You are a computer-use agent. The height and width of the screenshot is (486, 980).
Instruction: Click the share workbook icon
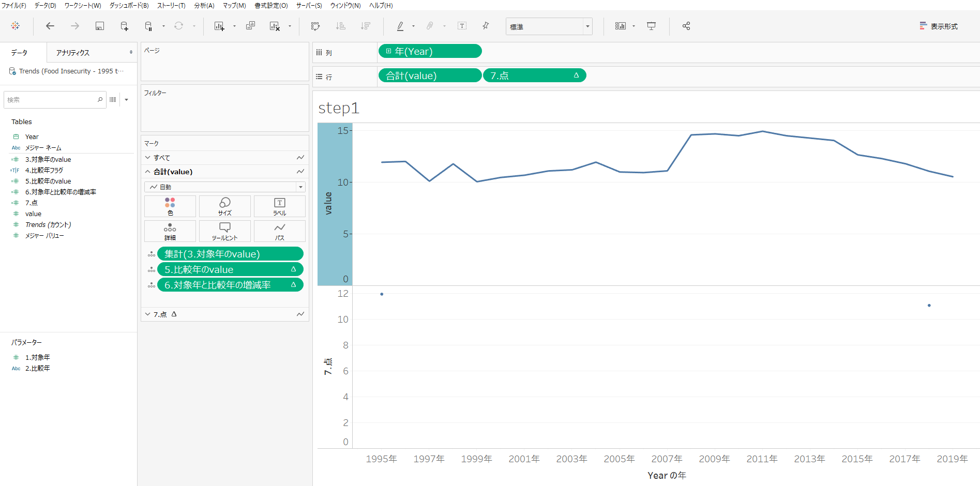point(686,26)
